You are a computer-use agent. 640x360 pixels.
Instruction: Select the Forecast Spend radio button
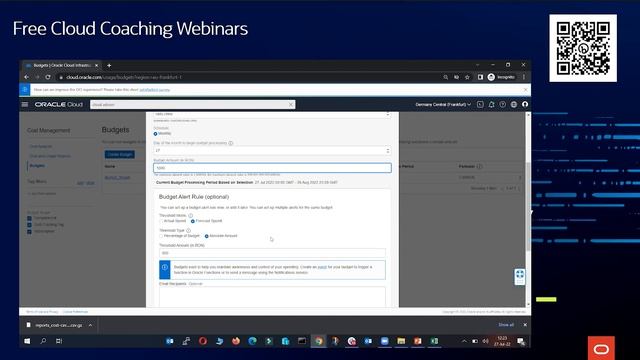[193, 221]
